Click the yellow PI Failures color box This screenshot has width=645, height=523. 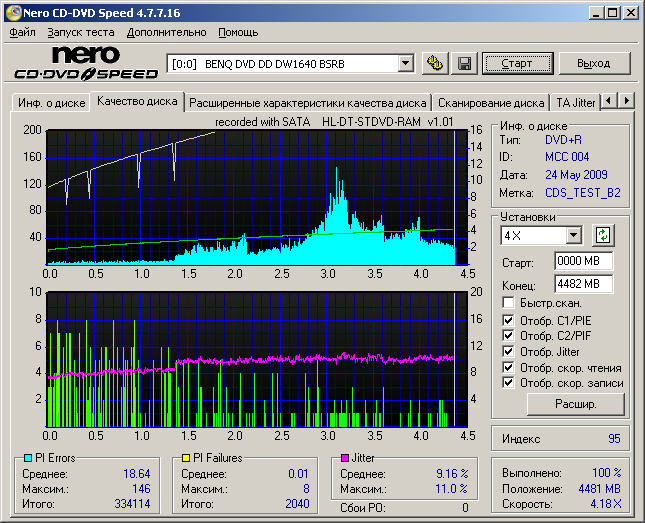pos(186,458)
